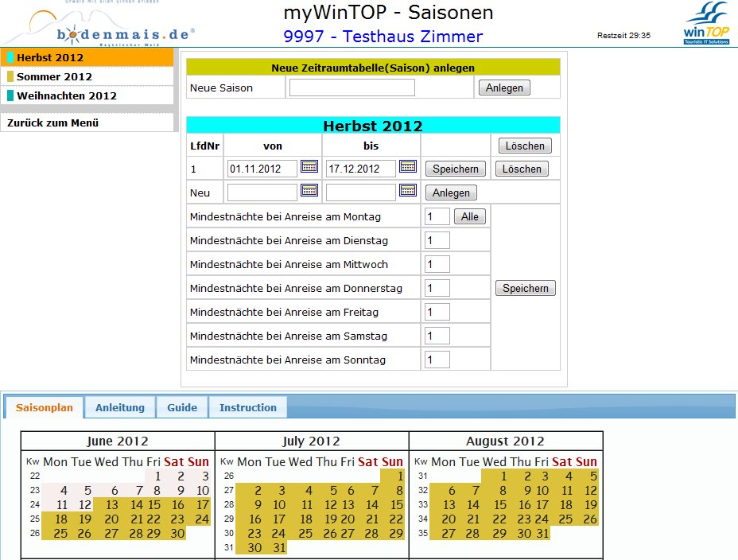
Task: Delete the entire Herbst 2012 season table
Action: point(525,146)
